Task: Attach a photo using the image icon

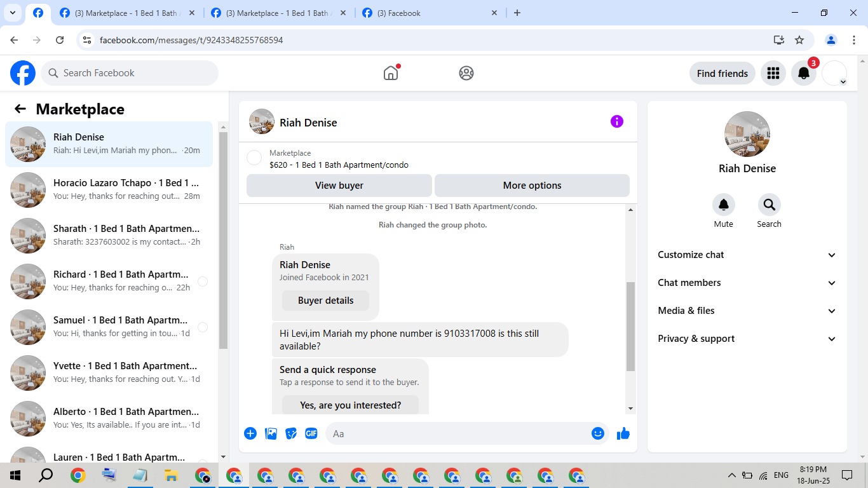Action: pos(271,433)
